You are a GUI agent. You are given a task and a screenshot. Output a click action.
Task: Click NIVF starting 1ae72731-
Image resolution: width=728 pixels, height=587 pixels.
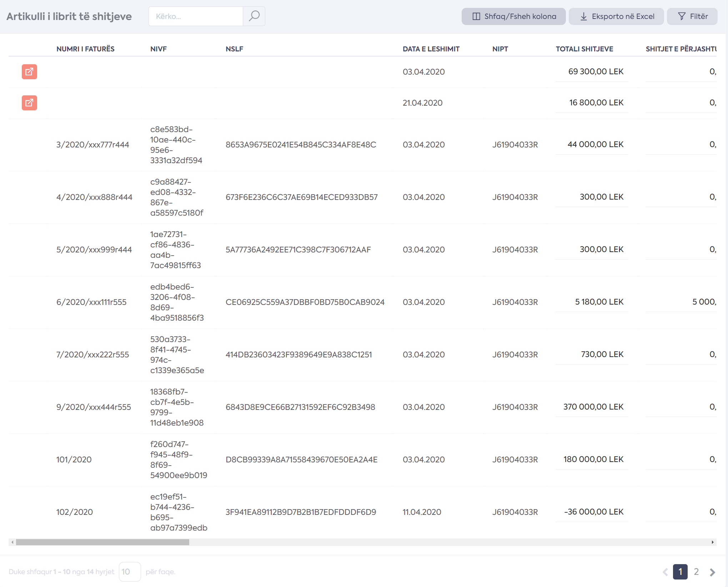[175, 250]
